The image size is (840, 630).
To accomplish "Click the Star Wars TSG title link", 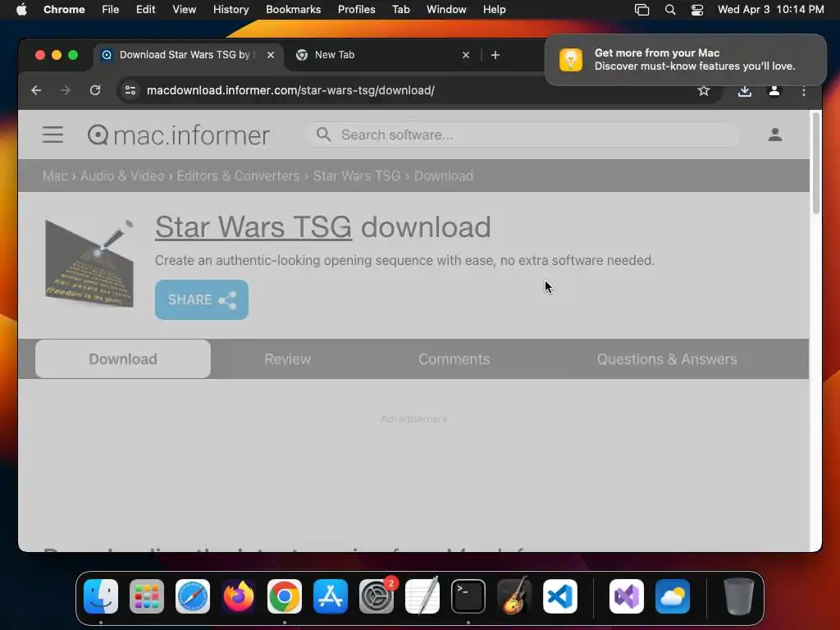I will click(253, 227).
